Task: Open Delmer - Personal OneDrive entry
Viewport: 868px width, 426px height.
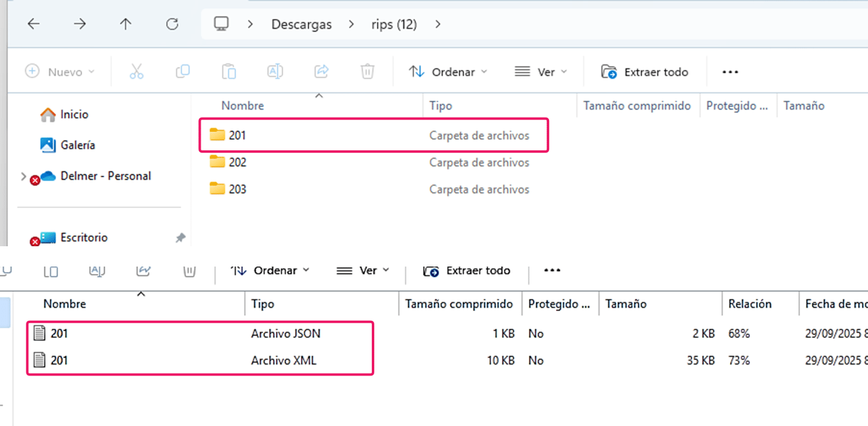Action: pos(95,176)
